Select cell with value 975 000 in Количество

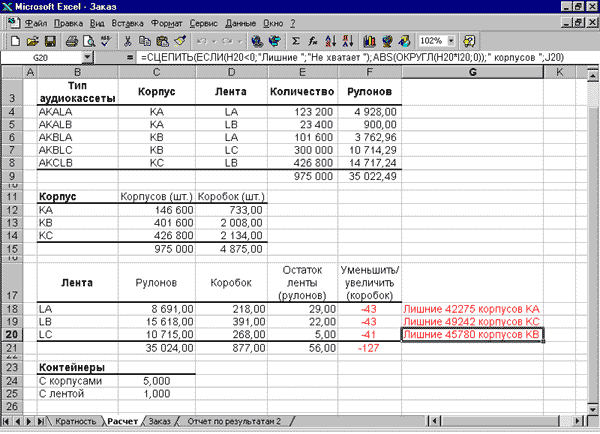[x=302, y=176]
